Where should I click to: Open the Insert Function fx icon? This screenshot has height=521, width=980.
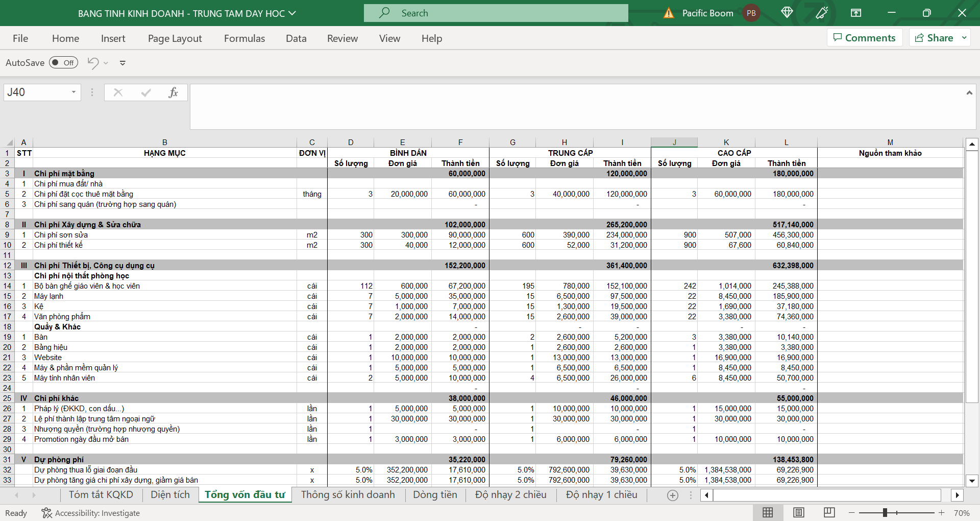(x=173, y=92)
